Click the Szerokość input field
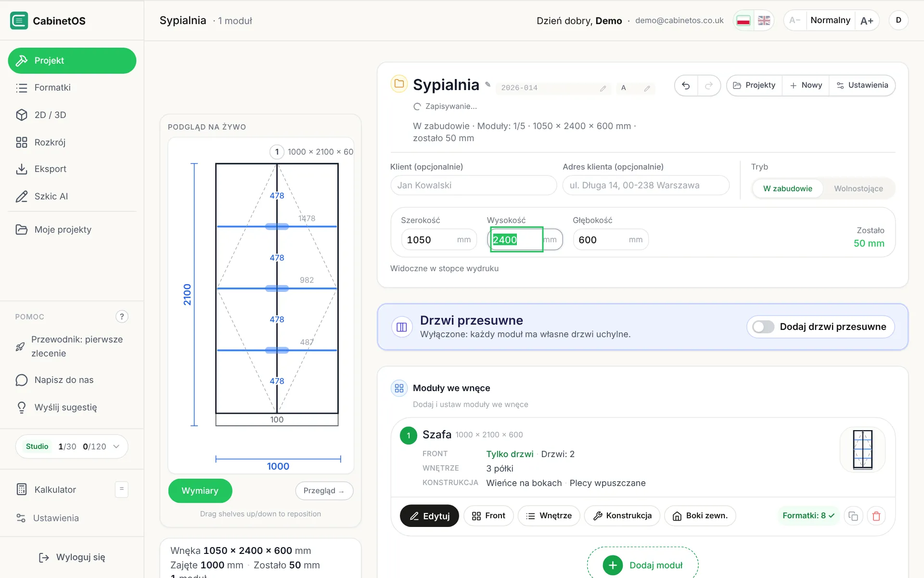924x578 pixels. (x=439, y=240)
